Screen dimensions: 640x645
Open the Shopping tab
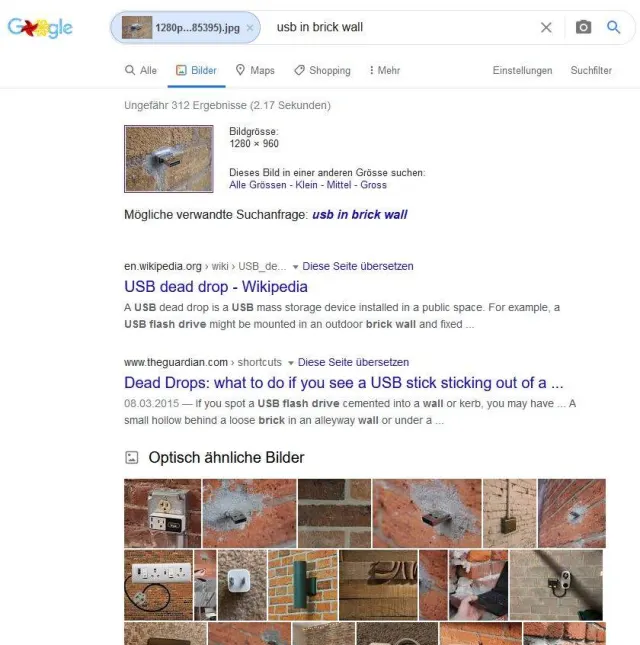pyautogui.click(x=322, y=70)
